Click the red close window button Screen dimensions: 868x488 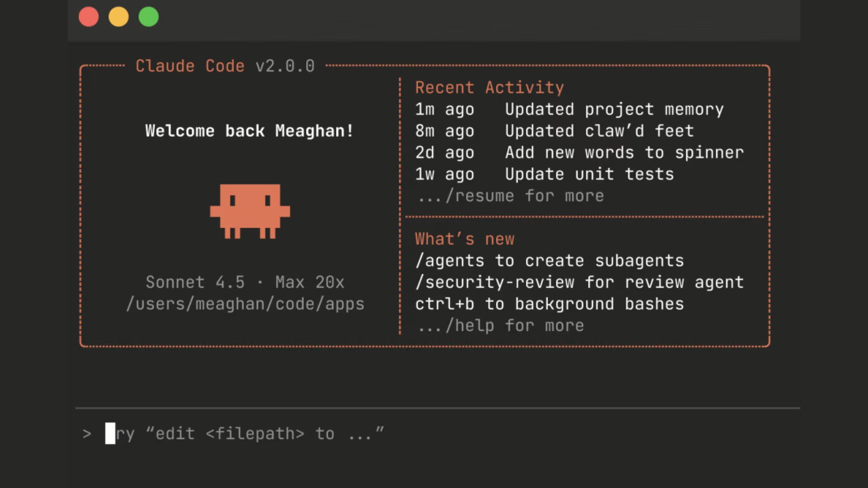[89, 17]
